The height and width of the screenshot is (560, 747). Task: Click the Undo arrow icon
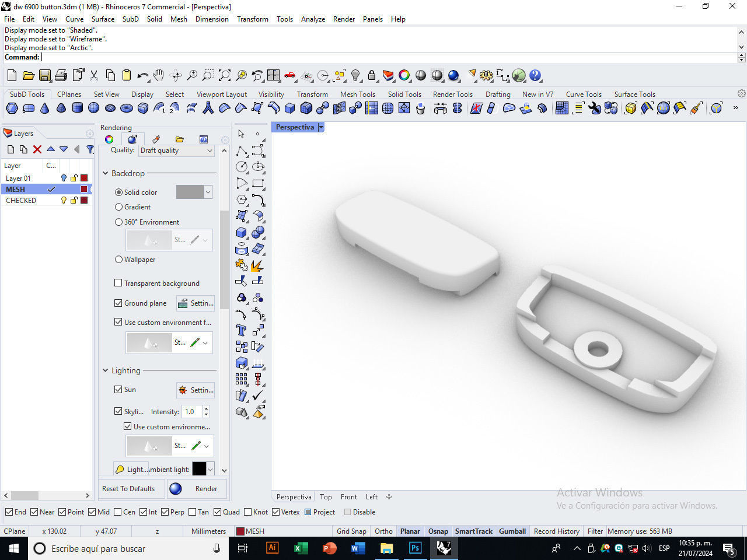click(x=143, y=75)
